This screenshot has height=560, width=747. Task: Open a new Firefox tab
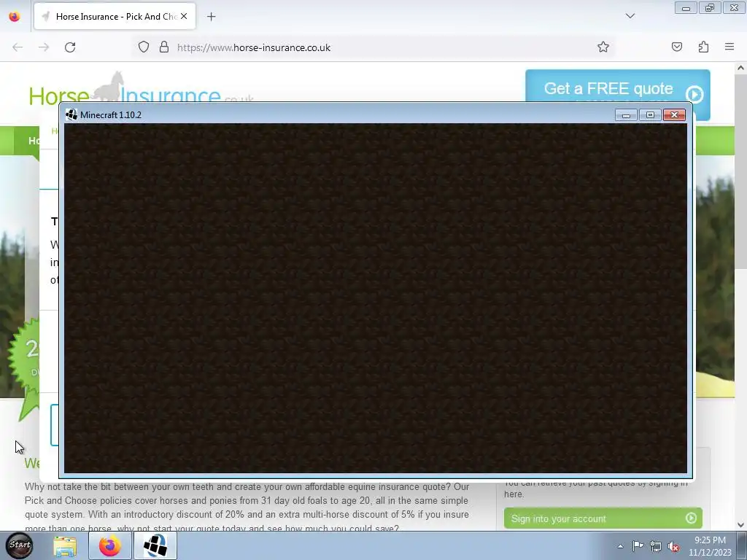point(211,17)
